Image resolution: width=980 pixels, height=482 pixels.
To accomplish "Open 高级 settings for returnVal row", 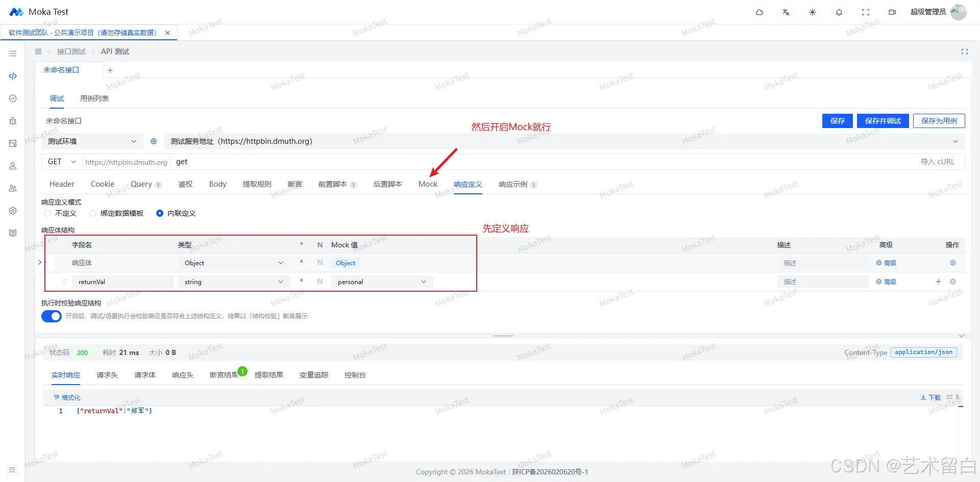I will 887,282.
